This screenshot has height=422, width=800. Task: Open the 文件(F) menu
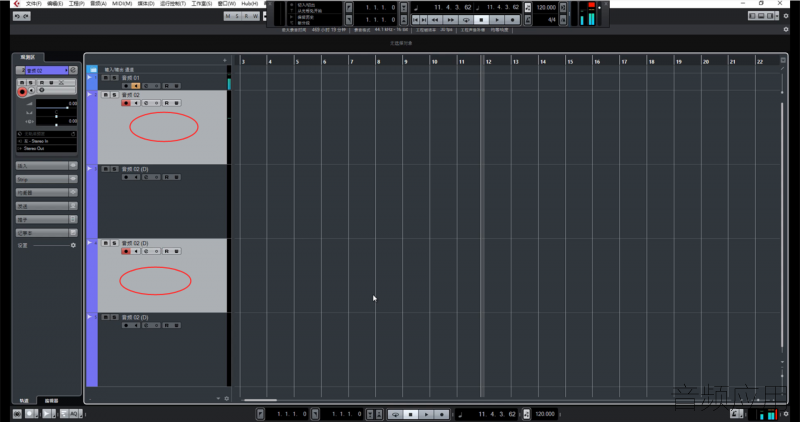34,4
